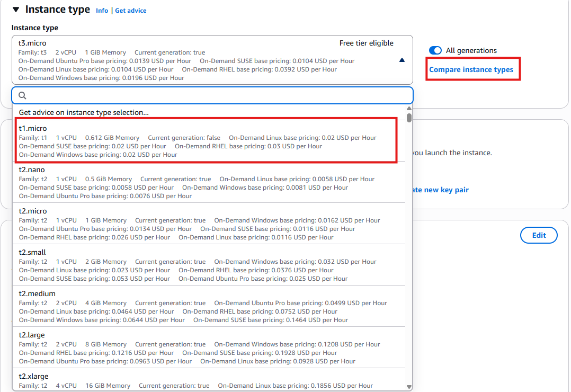This screenshot has height=392, width=571.
Task: Click '0.612 GiB Memory' text
Action: point(112,138)
